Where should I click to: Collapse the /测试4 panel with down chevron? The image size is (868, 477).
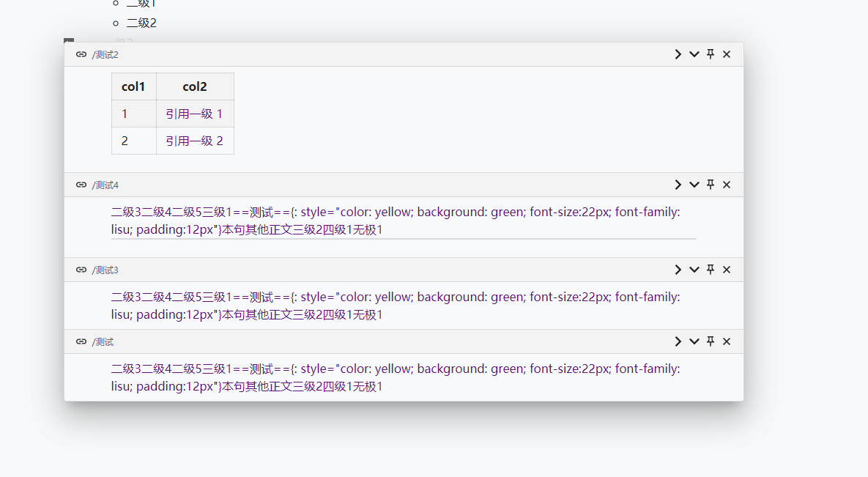694,185
